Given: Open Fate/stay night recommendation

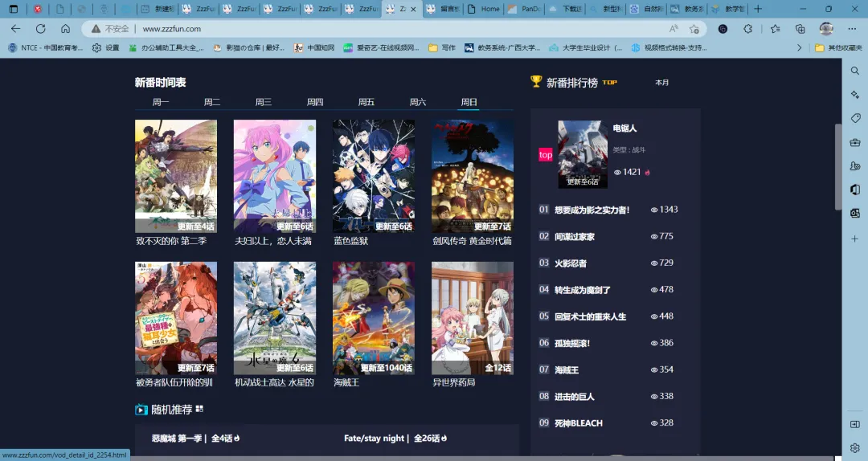Looking at the screenshot, I should coord(395,439).
